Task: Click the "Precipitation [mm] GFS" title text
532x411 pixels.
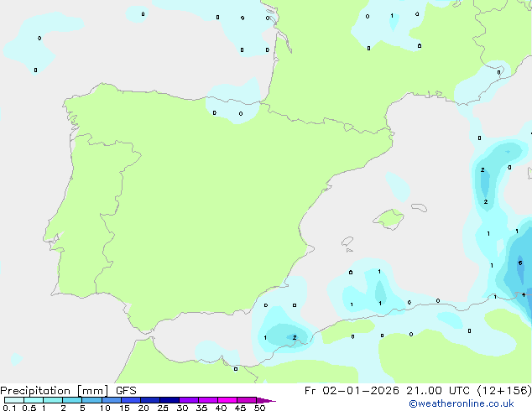Action: pyautogui.click(x=68, y=391)
